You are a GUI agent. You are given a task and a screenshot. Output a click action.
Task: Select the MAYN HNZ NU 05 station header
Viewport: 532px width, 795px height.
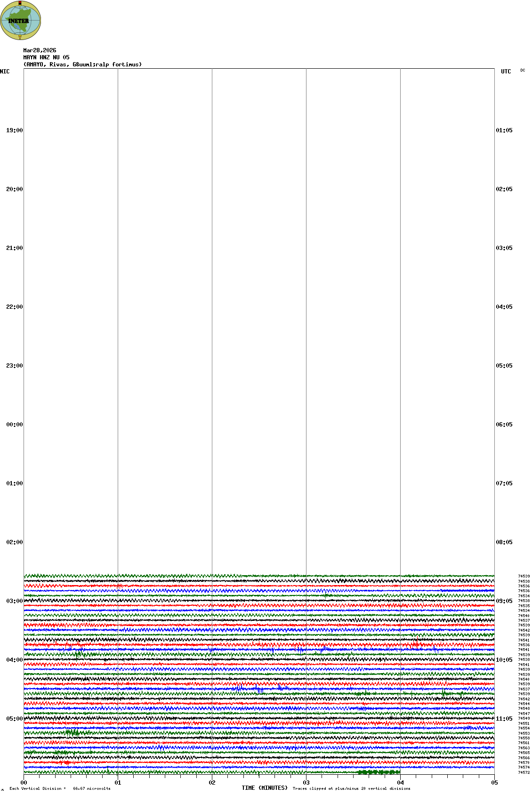[x=46, y=57]
